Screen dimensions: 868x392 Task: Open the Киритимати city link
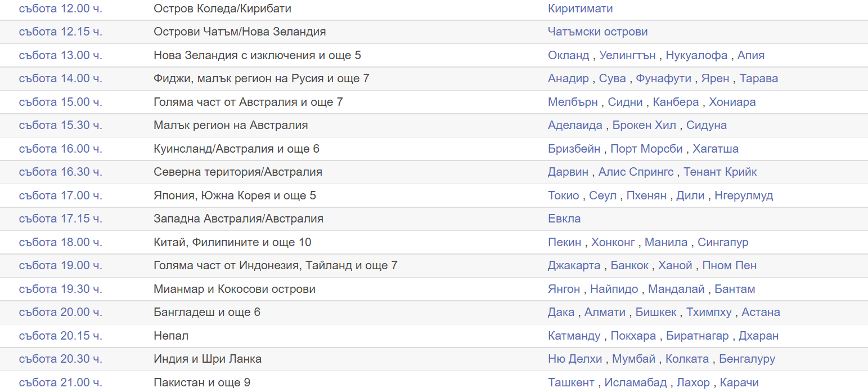point(580,9)
